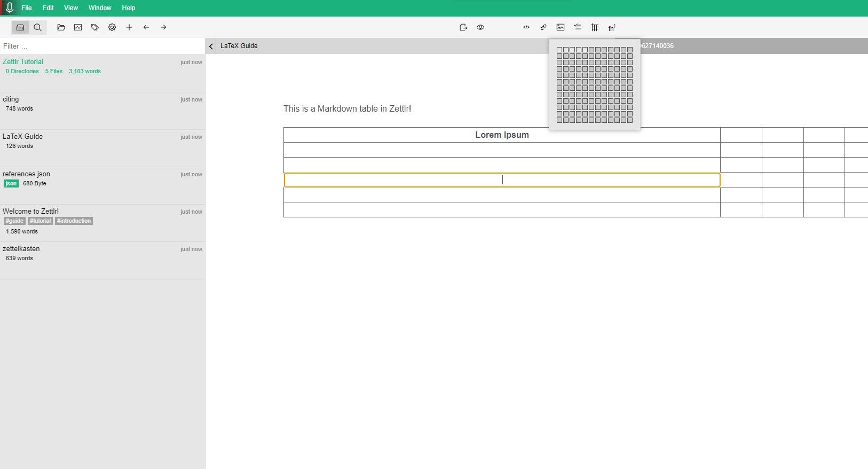This screenshot has height=469, width=868.
Task: Open the Edit menu
Action: pyautogui.click(x=48, y=8)
